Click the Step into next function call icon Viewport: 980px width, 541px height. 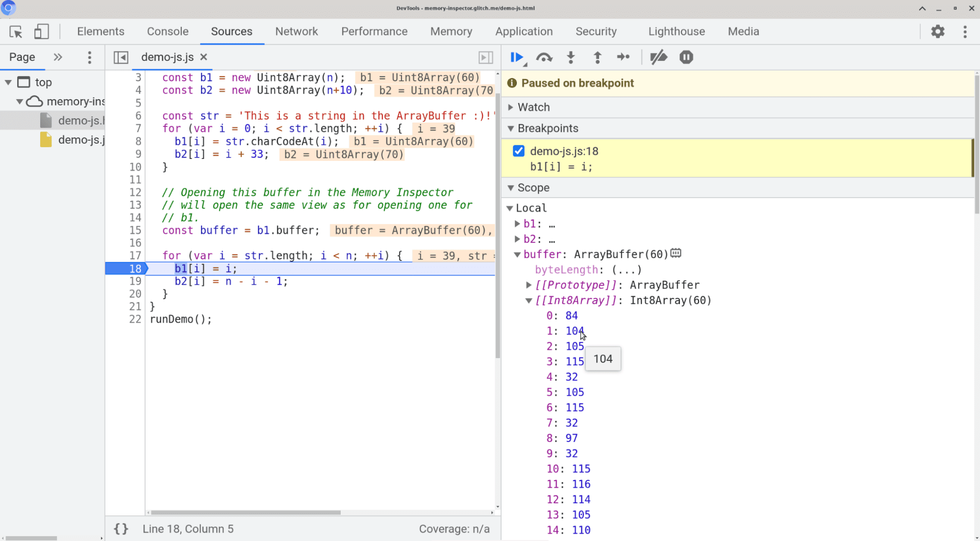click(x=571, y=57)
